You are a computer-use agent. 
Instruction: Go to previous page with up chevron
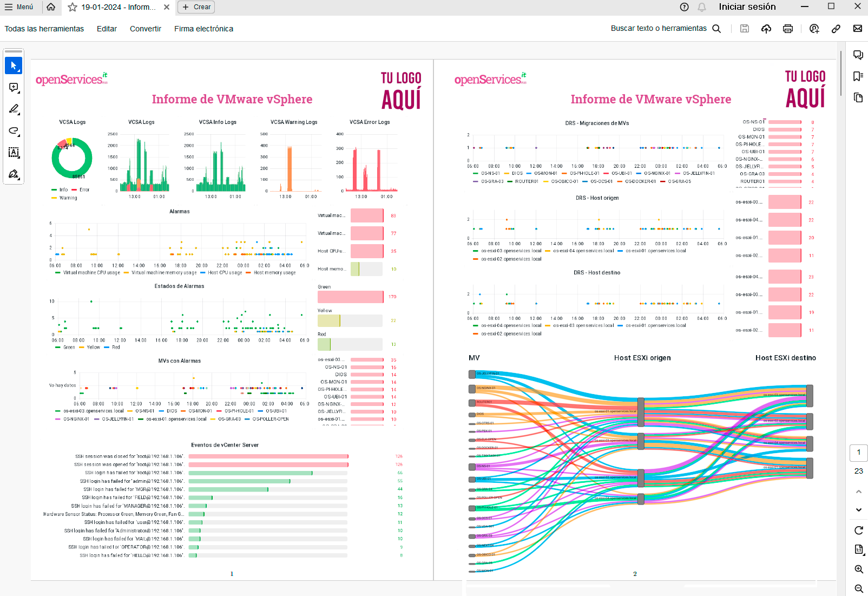pyautogui.click(x=859, y=492)
